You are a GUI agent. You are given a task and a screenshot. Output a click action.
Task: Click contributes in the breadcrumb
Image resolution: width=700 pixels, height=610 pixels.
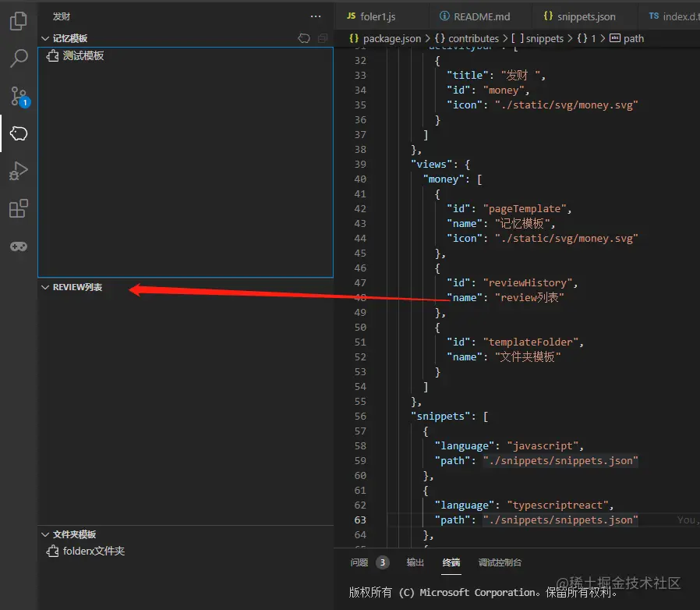click(473, 38)
